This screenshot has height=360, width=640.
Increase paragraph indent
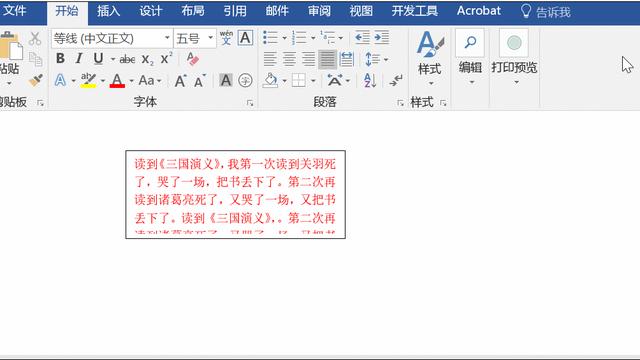[x=382, y=38]
